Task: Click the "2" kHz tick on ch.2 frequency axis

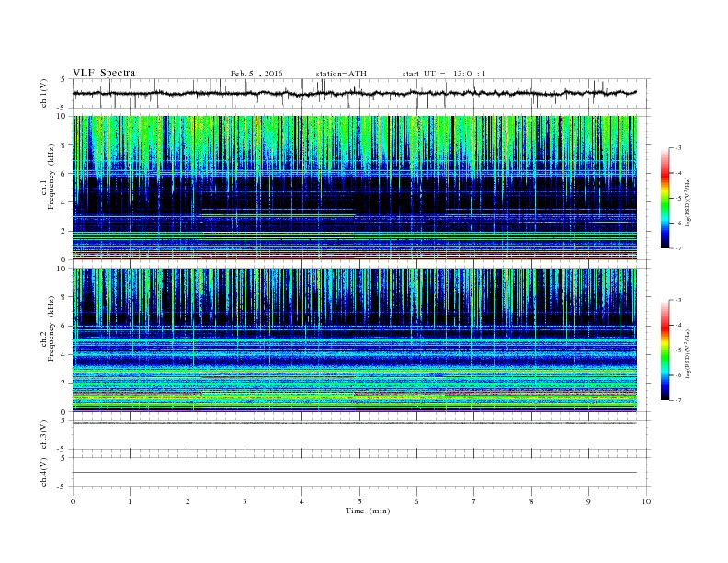Action: pyautogui.click(x=63, y=384)
